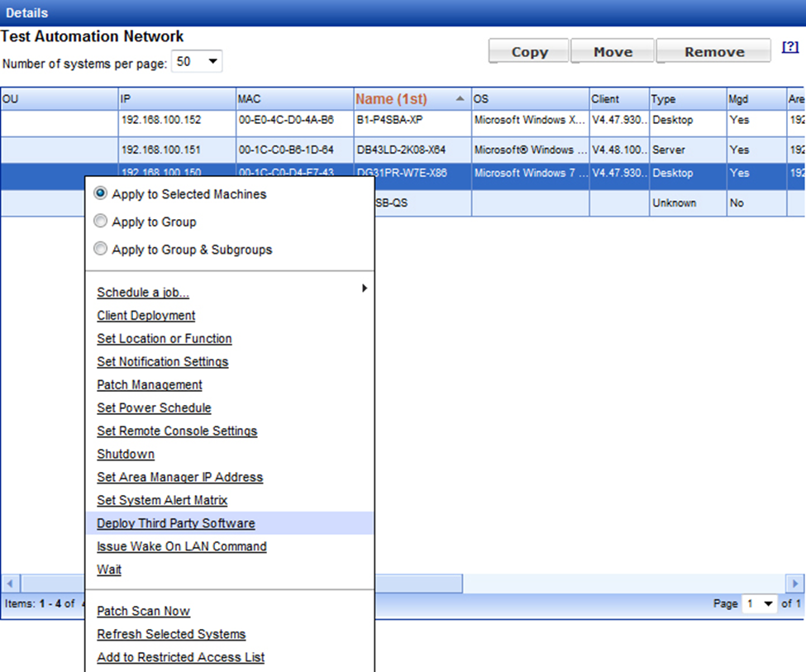Select Apply to Group & Subgroups option
This screenshot has width=806, height=672.
click(101, 249)
